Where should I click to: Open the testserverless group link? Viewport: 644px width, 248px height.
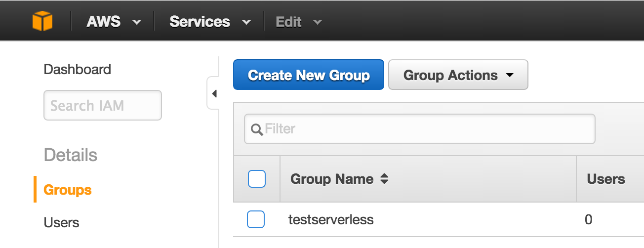tap(331, 219)
